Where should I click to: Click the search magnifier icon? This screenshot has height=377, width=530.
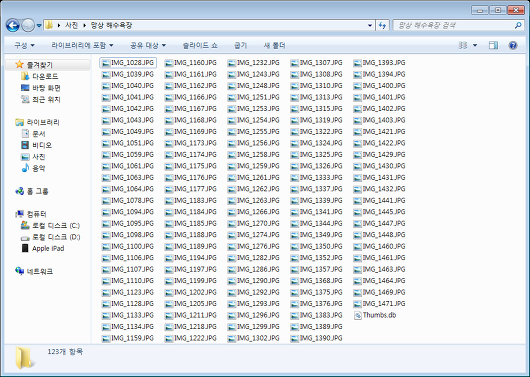pyautogui.click(x=518, y=25)
